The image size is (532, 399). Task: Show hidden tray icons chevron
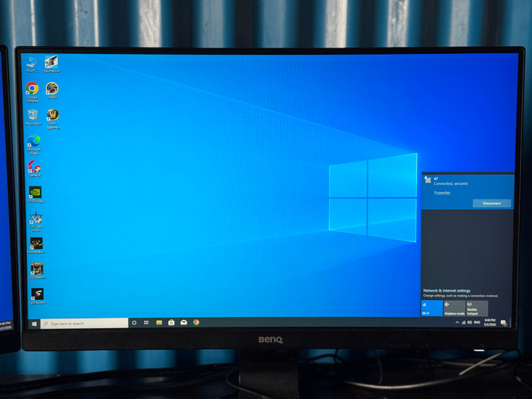457,322
